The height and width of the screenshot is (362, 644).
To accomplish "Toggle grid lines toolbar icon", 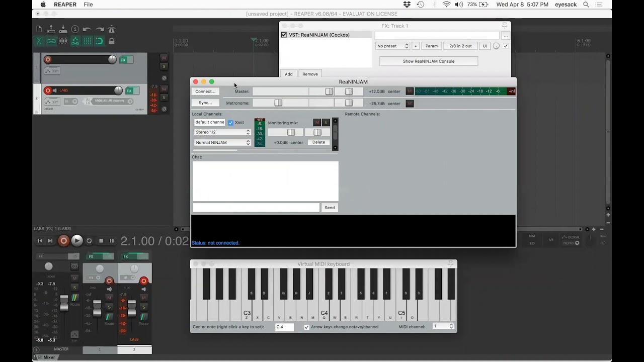I will pos(87,41).
